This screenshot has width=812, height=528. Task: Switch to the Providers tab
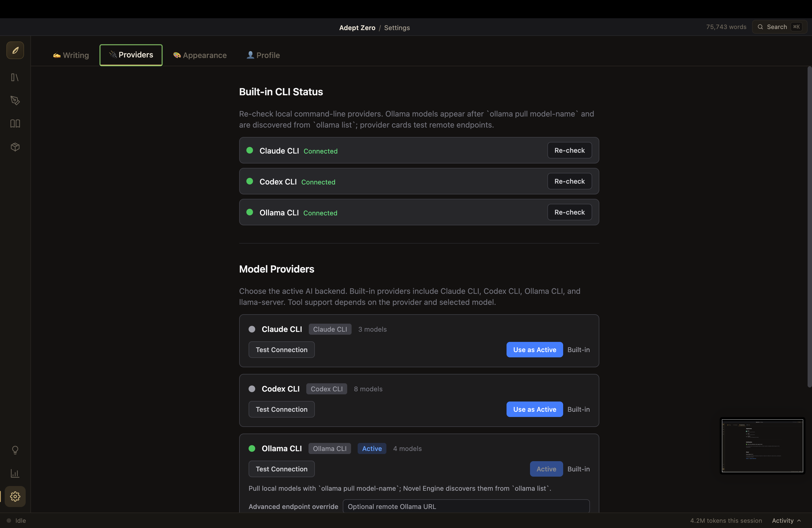tap(131, 55)
